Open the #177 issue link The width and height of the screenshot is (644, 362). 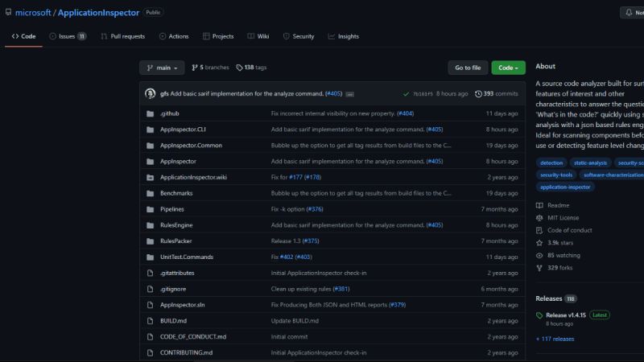(x=295, y=177)
